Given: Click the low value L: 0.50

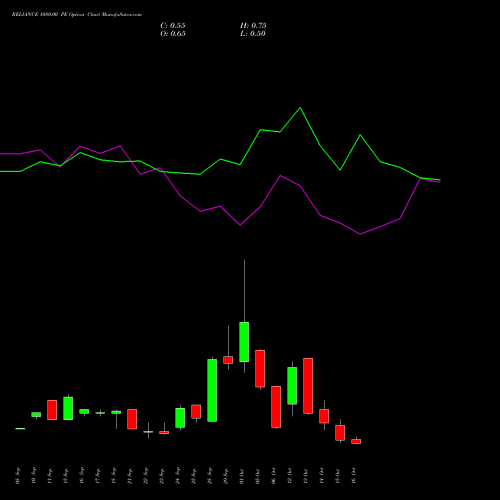Looking at the screenshot, I should (x=253, y=34).
